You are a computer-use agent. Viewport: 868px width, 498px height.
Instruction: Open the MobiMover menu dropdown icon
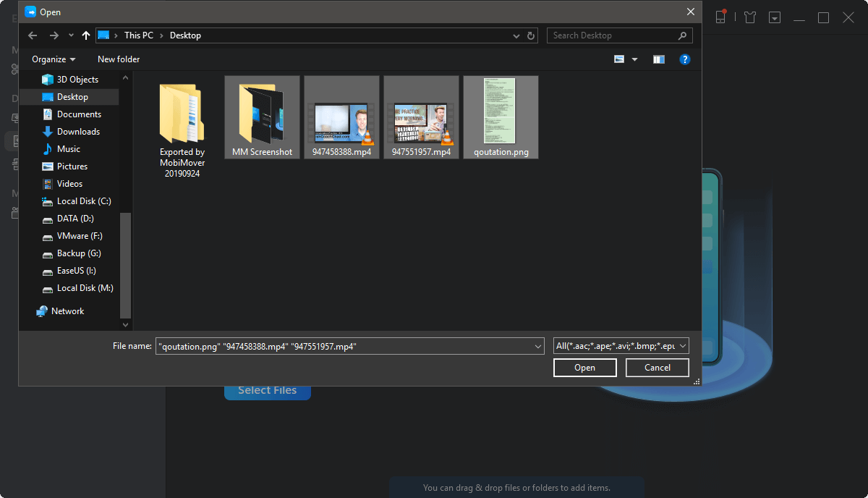pos(775,17)
